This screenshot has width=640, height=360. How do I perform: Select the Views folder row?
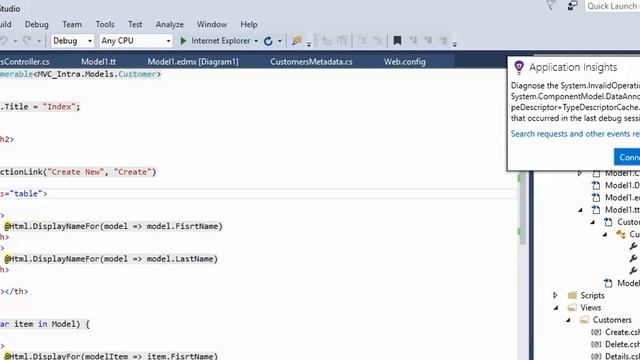click(591, 307)
